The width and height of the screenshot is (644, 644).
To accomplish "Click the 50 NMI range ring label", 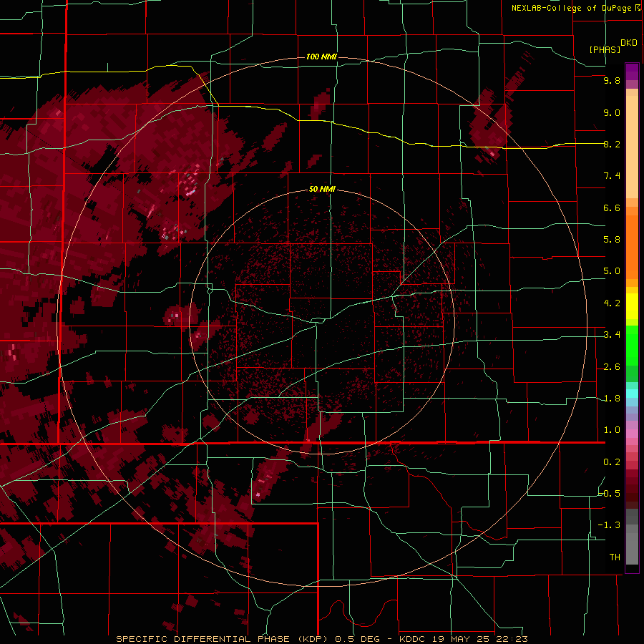I will click(x=322, y=189).
